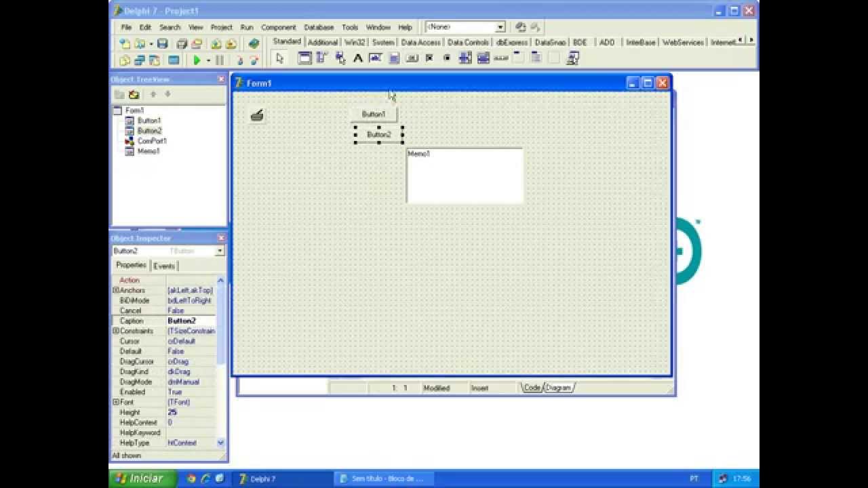
Task: Click inside the Memo1 text area
Action: pos(465,176)
